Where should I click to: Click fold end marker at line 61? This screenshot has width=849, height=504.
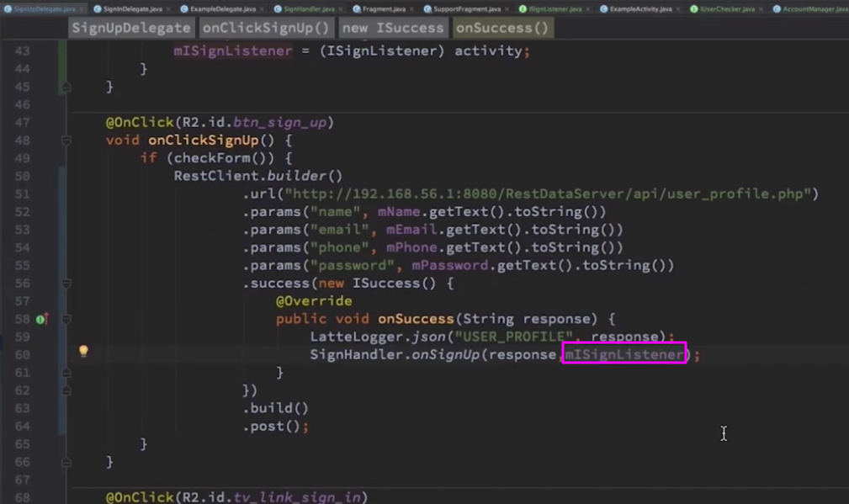coord(66,373)
